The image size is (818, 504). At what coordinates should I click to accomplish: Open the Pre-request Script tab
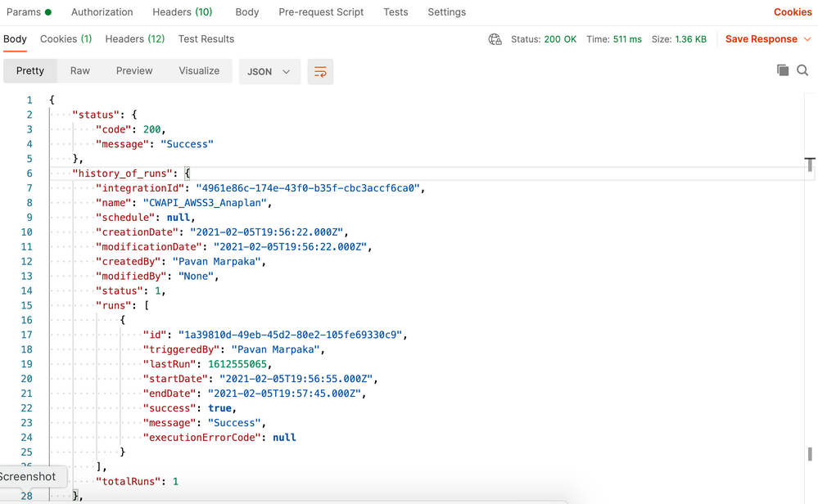tap(321, 12)
